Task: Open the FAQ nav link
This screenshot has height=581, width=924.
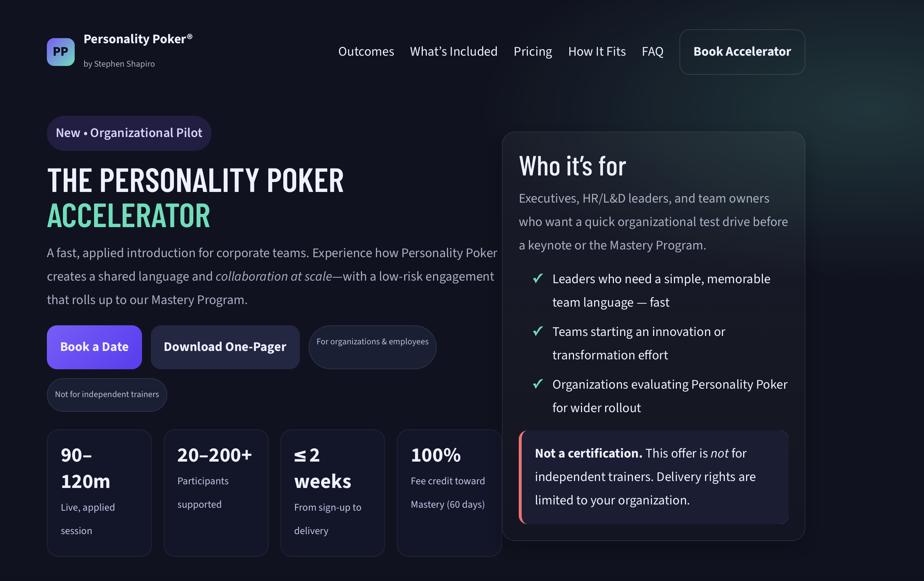Action: click(x=652, y=51)
